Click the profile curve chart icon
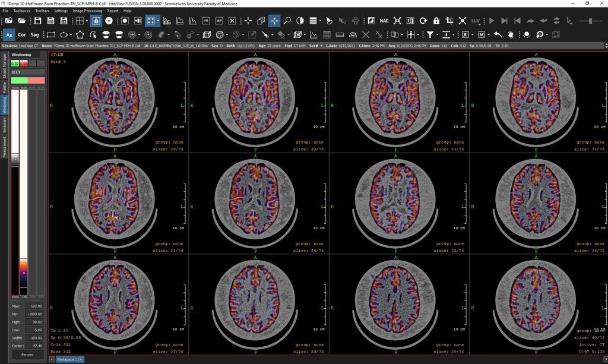Viewport: 608px width, 364px height. pyautogui.click(x=313, y=34)
